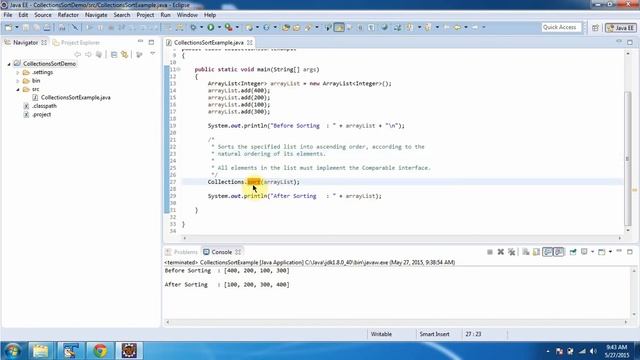Switch to the Problems tab

click(x=181, y=252)
